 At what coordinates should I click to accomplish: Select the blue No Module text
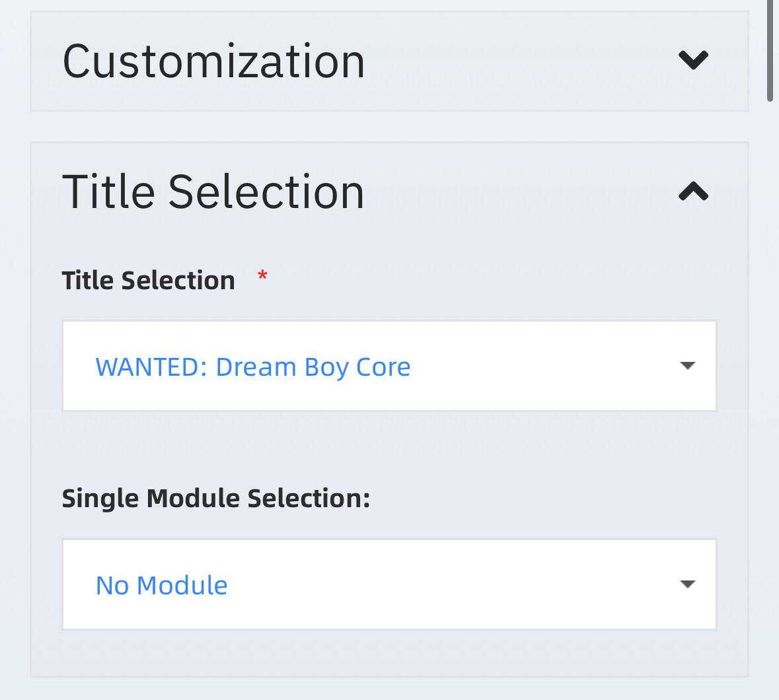pyautogui.click(x=162, y=586)
